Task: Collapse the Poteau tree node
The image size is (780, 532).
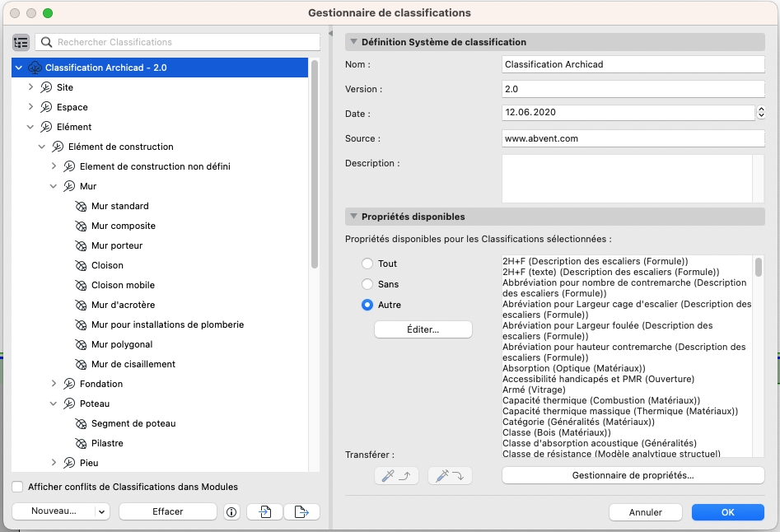Action: pos(54,404)
